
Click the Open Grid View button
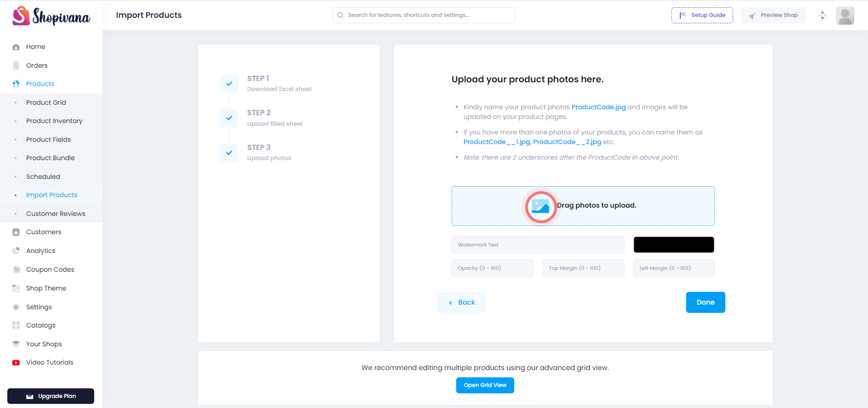click(485, 385)
